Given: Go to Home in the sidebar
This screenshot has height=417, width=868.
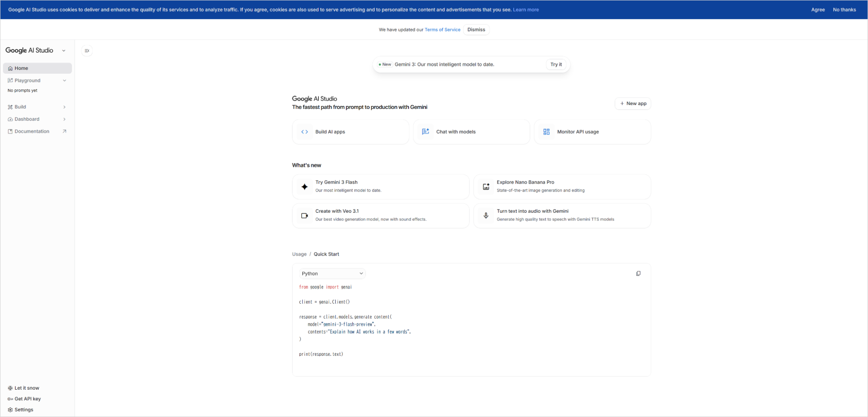Looking at the screenshot, I should (x=20, y=68).
